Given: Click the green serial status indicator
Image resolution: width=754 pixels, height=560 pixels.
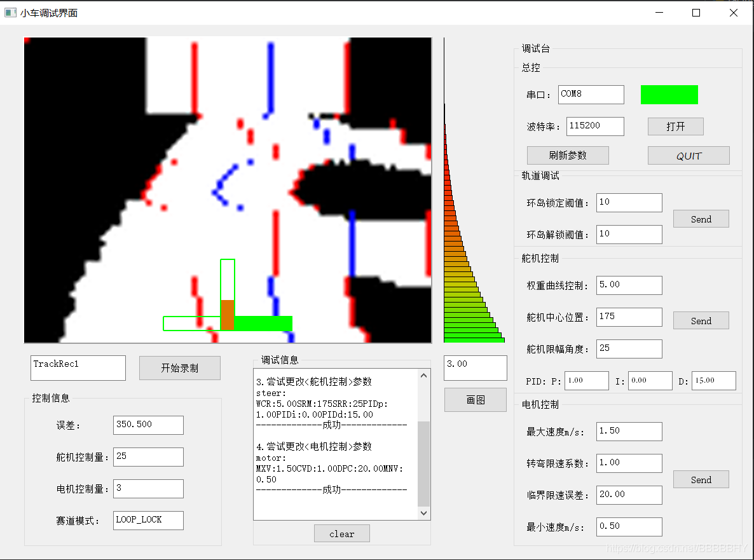Looking at the screenshot, I should tap(669, 95).
